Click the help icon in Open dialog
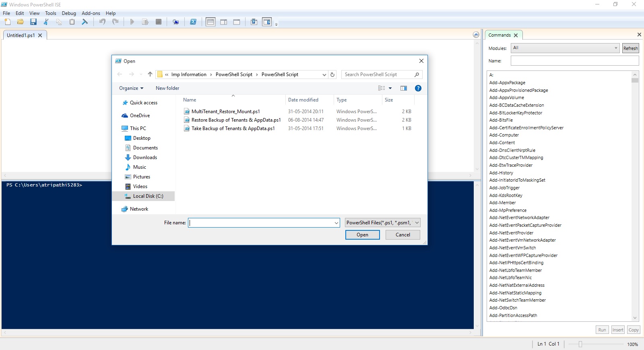 [418, 88]
